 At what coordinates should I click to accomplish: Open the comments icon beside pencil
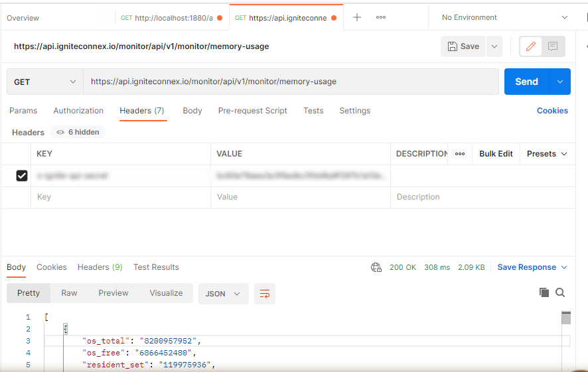coord(553,46)
